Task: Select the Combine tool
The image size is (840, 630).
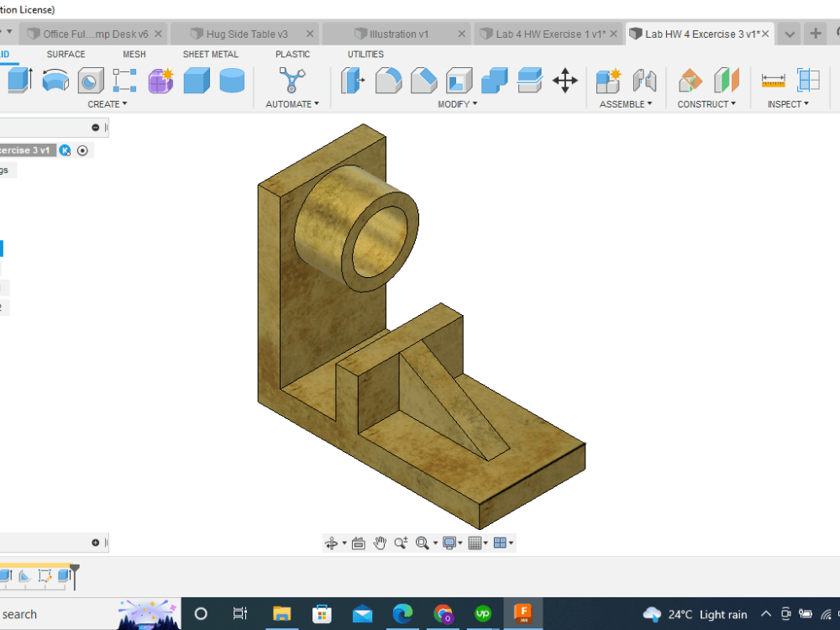Action: pyautogui.click(x=494, y=81)
